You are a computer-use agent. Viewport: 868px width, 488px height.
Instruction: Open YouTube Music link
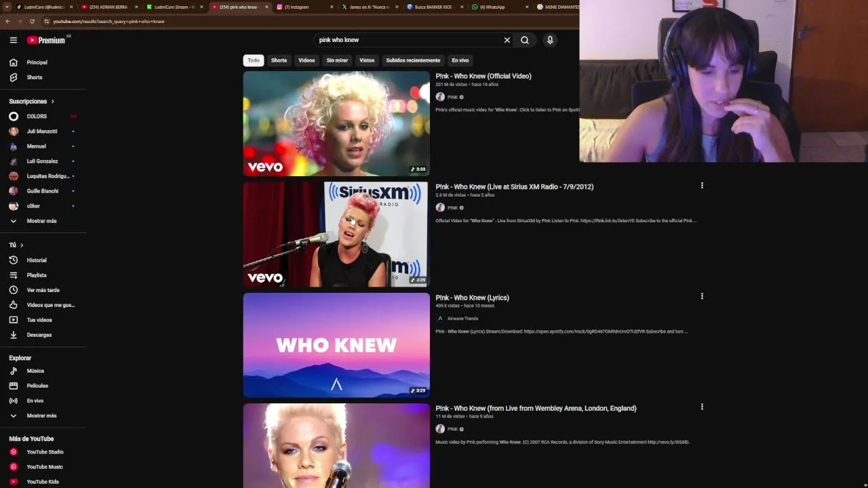45,467
